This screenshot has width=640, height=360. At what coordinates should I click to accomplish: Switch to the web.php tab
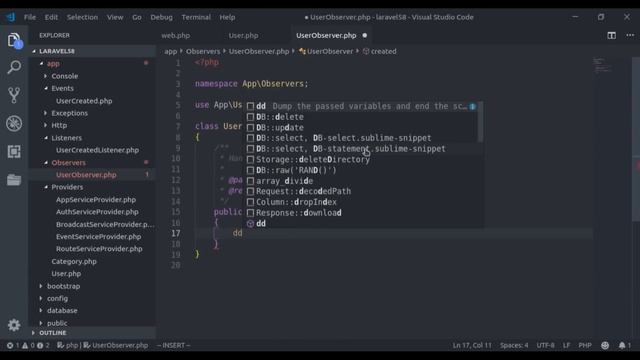[x=176, y=36]
